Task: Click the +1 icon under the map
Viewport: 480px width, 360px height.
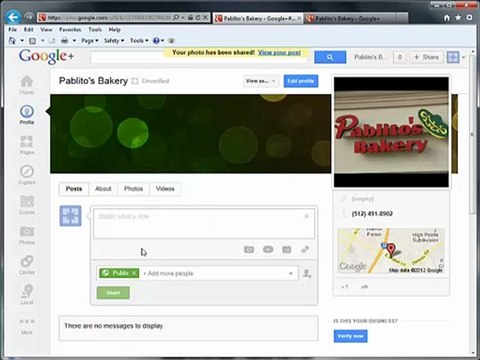Action: point(345,287)
